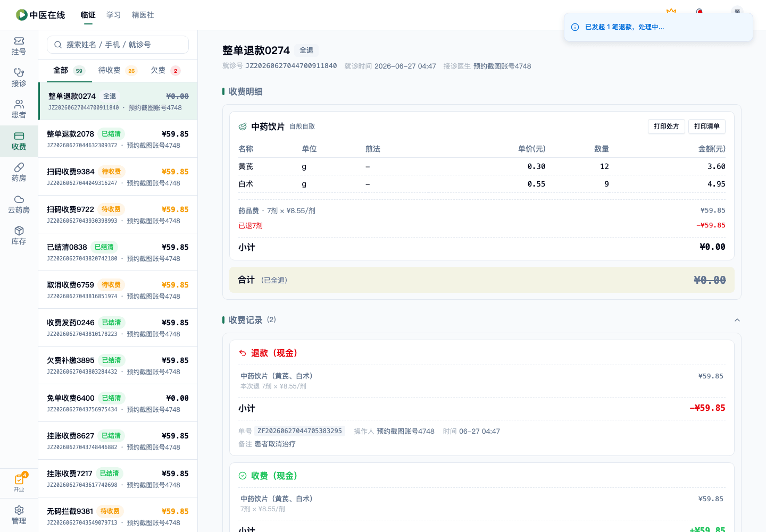766x532 pixels.
Task: Switch to the 学习 top tab
Action: [x=114, y=15]
